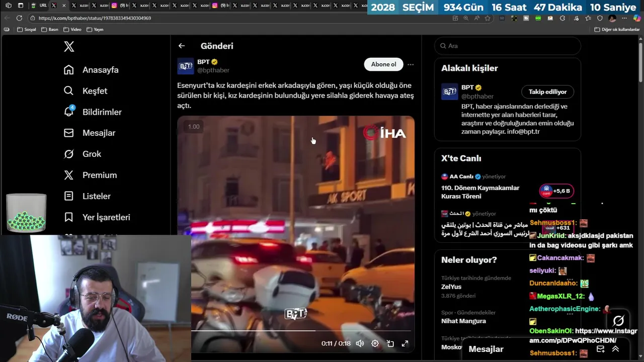
Task: Open the Browser essentials shield icon
Action: pos(600,18)
